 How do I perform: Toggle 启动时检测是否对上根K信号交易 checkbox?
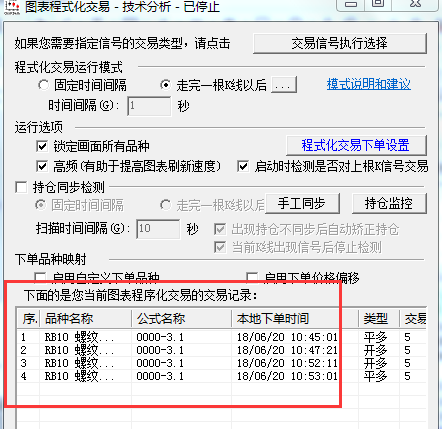point(243,166)
